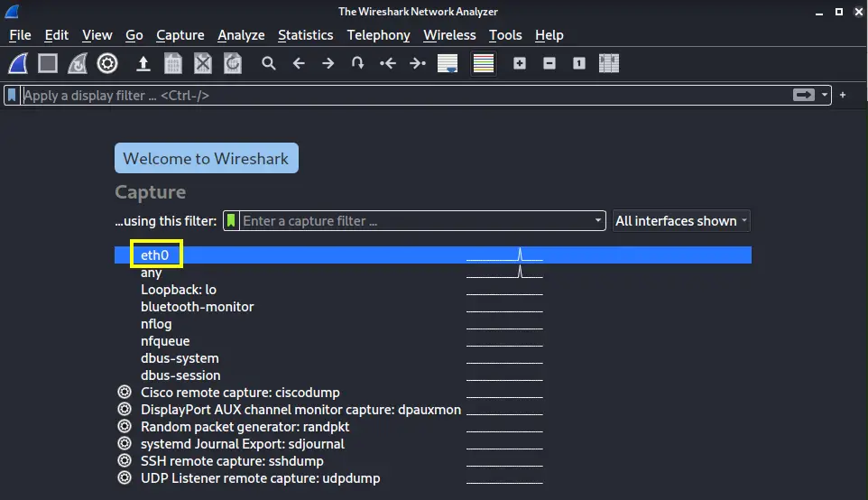
Task: Zoom in main window text icon
Action: click(x=519, y=63)
